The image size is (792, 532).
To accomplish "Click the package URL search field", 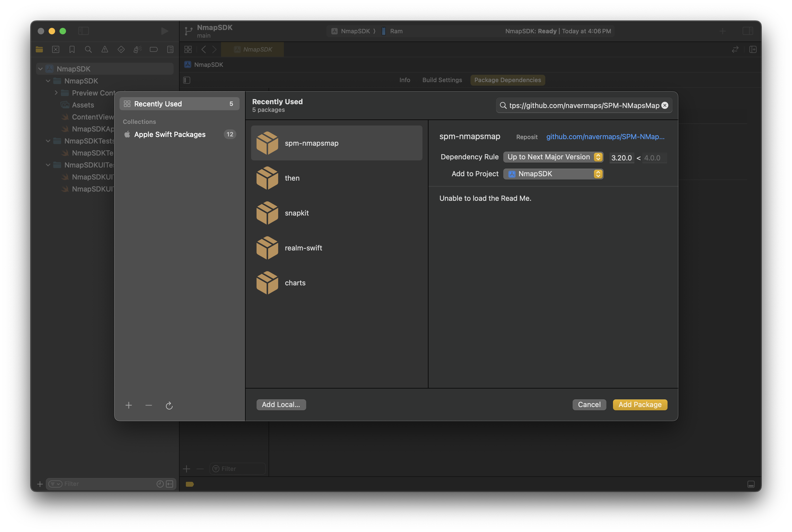I will [584, 106].
